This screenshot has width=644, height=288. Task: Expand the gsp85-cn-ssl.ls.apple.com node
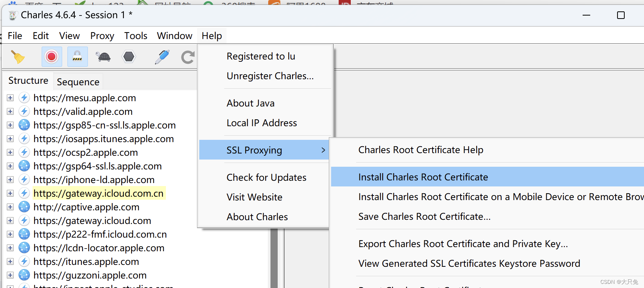click(10, 125)
